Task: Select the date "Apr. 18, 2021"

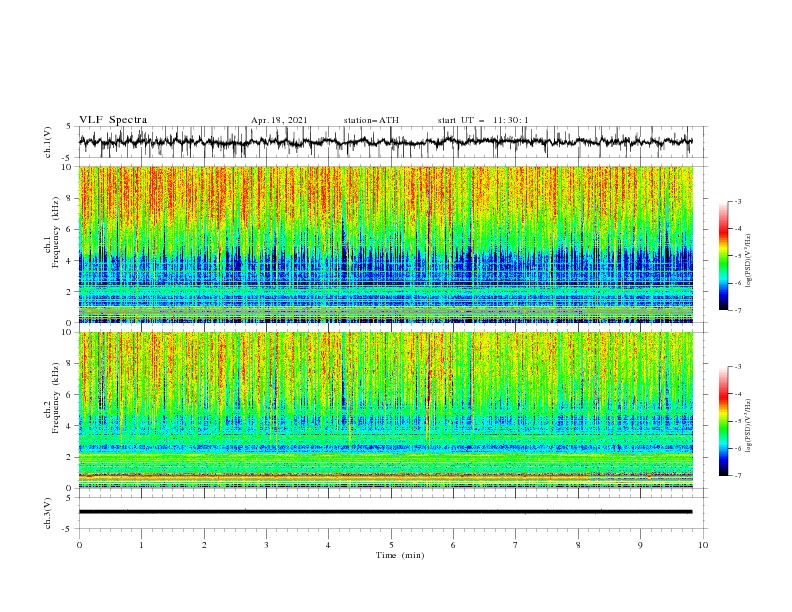Action: (x=279, y=120)
